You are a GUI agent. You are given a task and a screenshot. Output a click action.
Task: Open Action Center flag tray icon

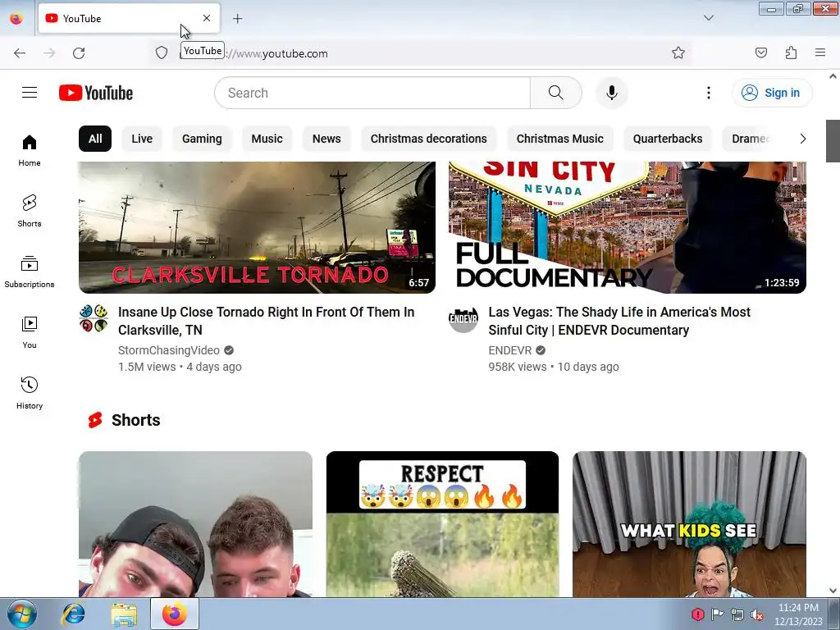(717, 614)
